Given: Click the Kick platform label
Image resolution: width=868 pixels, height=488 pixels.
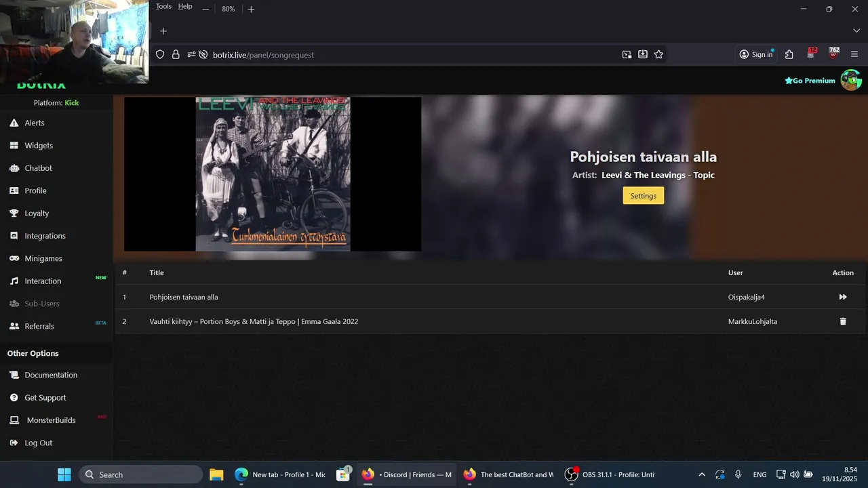Looking at the screenshot, I should click(x=72, y=103).
